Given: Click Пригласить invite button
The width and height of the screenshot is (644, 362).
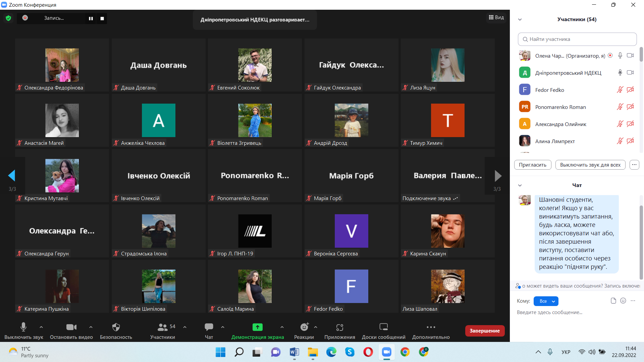Looking at the screenshot, I should click(533, 165).
